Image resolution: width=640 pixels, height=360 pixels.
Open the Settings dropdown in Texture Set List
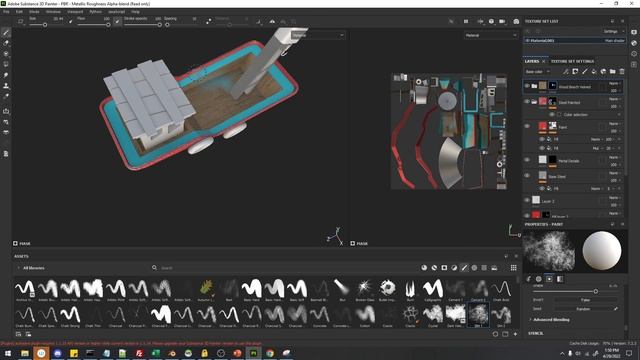coord(613,31)
